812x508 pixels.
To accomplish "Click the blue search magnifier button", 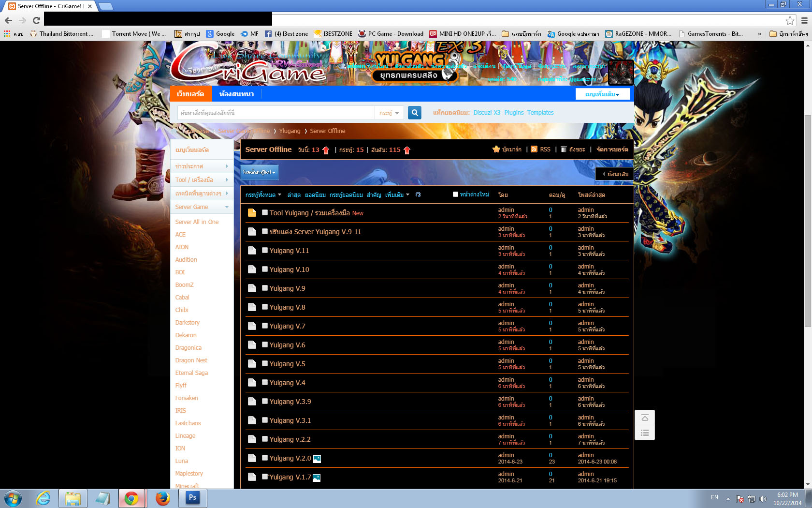I will click(415, 113).
